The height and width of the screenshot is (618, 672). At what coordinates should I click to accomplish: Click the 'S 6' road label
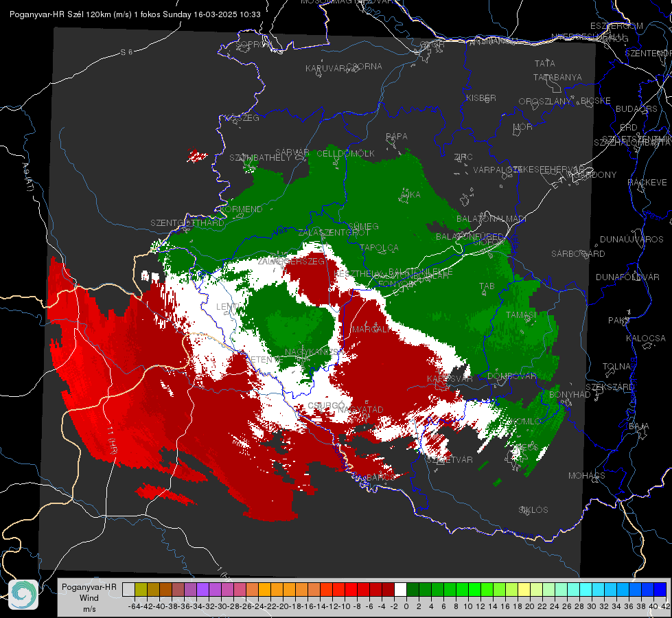126,52
